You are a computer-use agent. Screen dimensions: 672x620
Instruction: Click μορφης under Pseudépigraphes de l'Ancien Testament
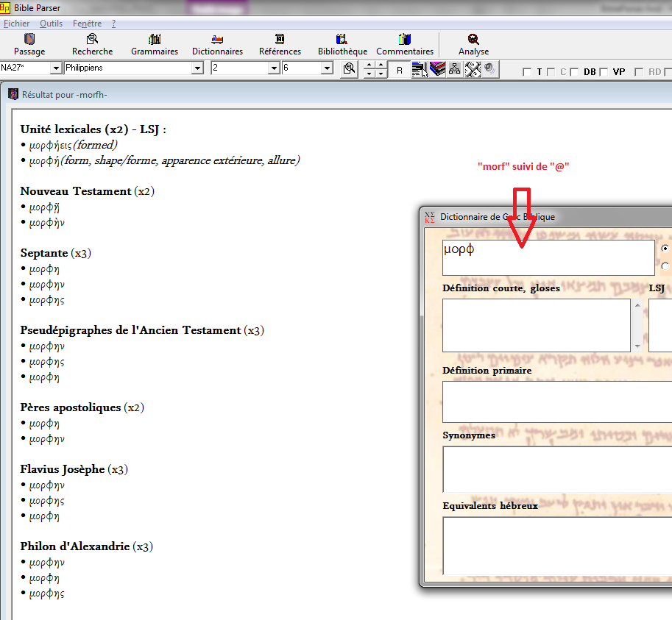pos(46,363)
